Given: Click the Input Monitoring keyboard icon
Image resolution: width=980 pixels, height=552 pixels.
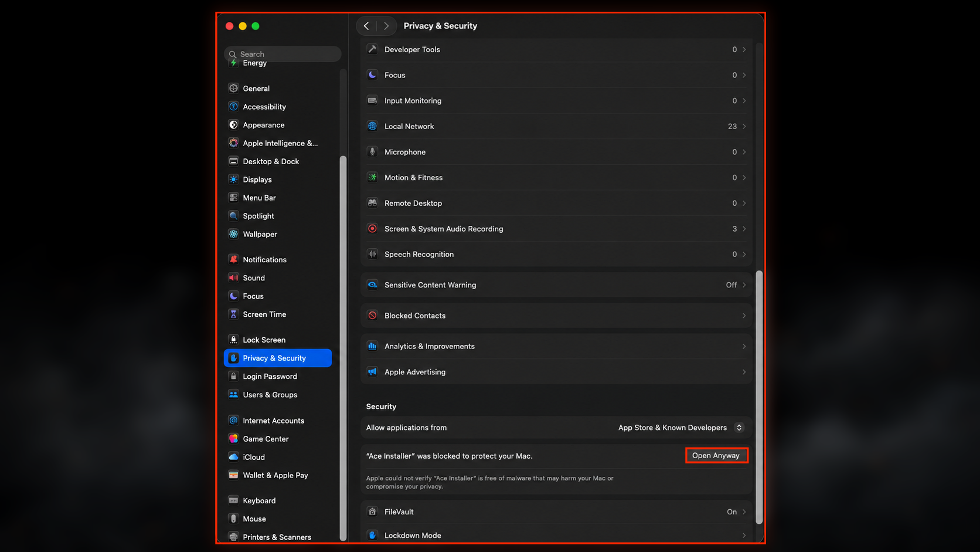Looking at the screenshot, I should point(372,100).
